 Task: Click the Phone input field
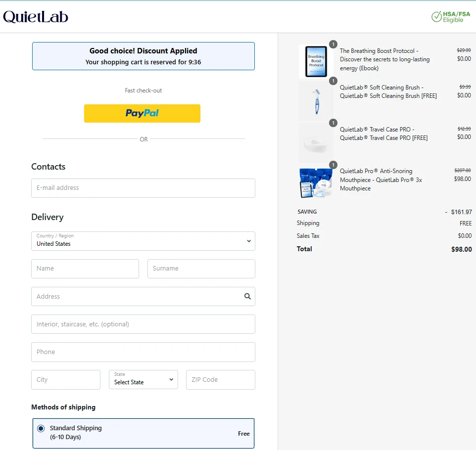pyautogui.click(x=143, y=352)
